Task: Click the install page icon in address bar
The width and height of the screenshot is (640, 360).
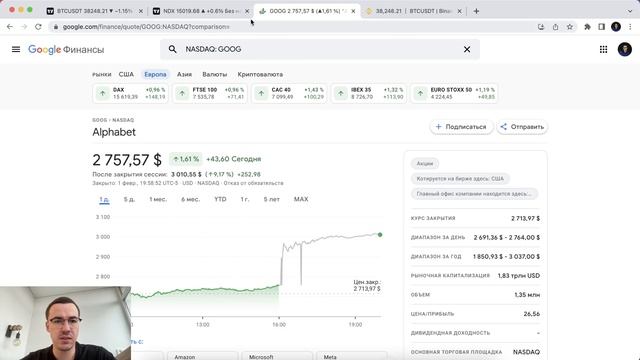Action: pos(541,27)
